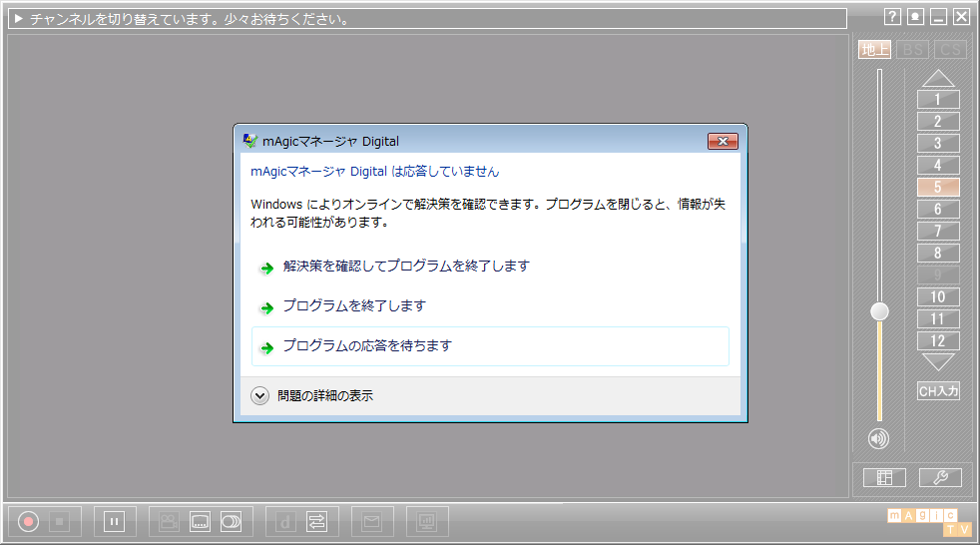Click the monitor display icon in toolbar
This screenshot has height=545, width=980.
coord(427,521)
